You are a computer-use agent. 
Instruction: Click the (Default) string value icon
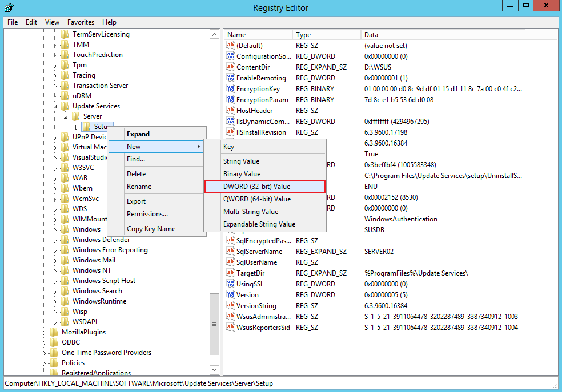tap(231, 45)
